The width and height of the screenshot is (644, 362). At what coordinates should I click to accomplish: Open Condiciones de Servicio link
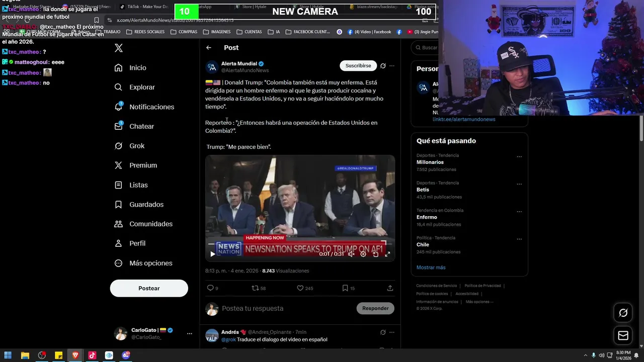click(437, 286)
